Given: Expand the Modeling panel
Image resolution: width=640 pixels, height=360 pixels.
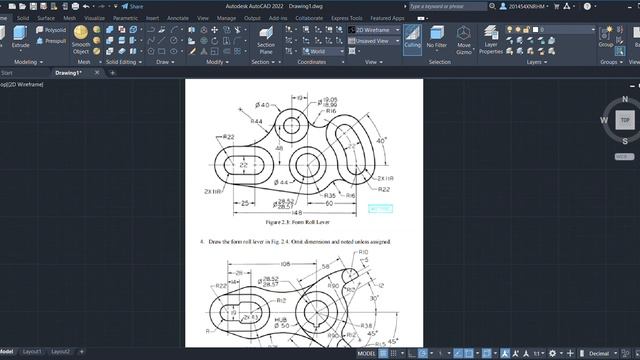Looking at the screenshot, I should tap(28, 62).
